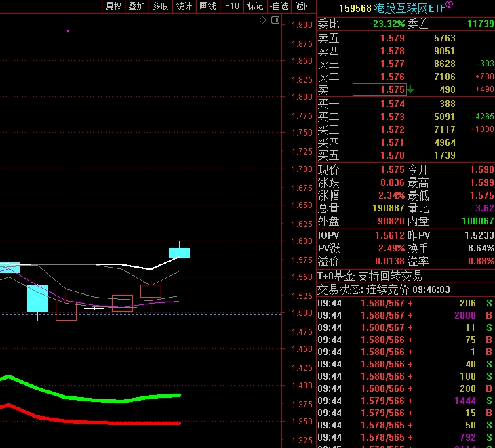The image size is (495, 448).
Task: Click the 昨PV value 1.5233
Action: [x=479, y=236]
